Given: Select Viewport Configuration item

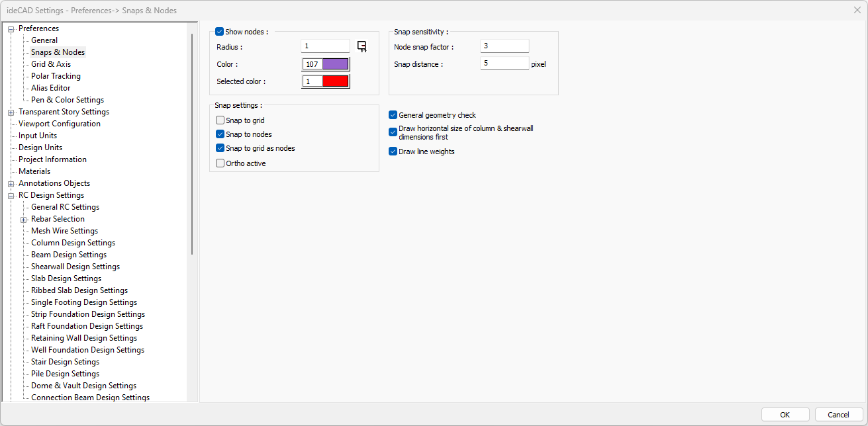Looking at the screenshot, I should pyautogui.click(x=60, y=124).
